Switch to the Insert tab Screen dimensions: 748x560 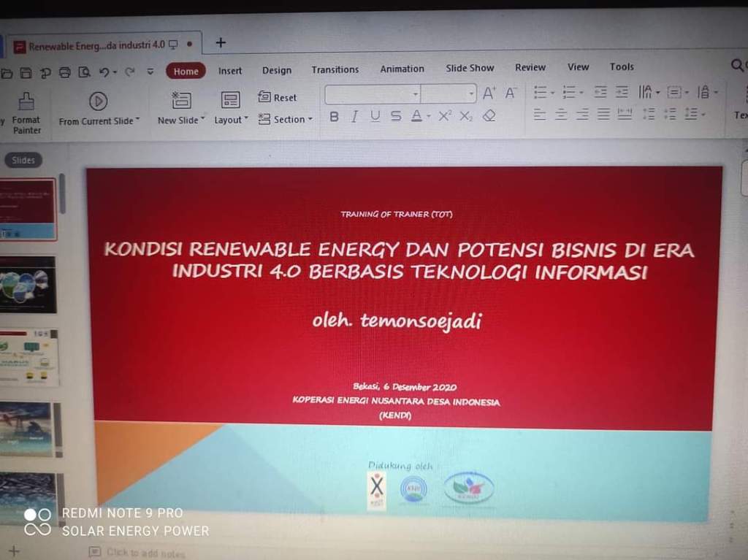(x=230, y=70)
